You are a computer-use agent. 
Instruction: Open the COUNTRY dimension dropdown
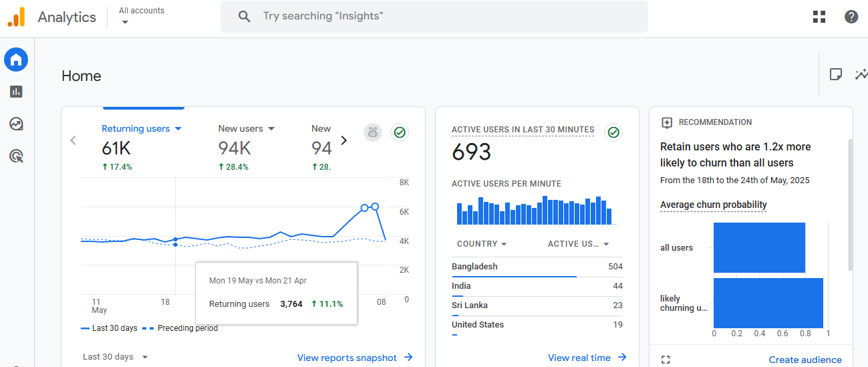(482, 244)
